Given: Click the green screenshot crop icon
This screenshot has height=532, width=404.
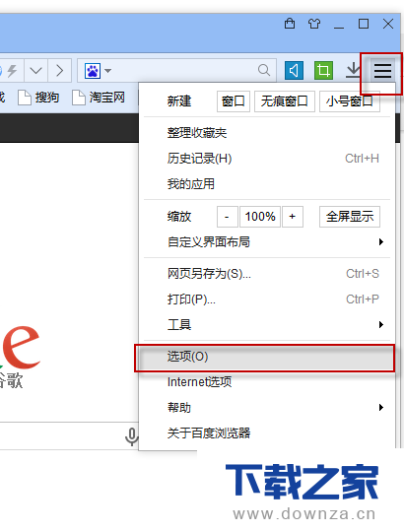Looking at the screenshot, I should 323,71.
